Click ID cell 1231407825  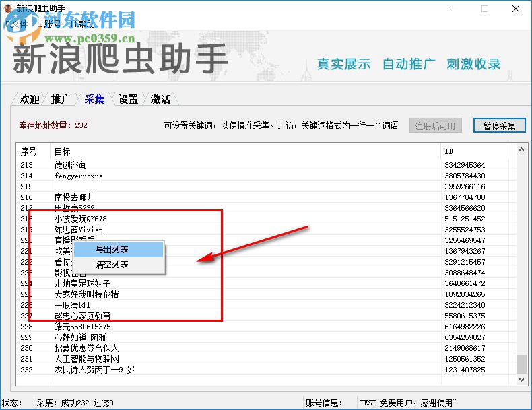465,370
